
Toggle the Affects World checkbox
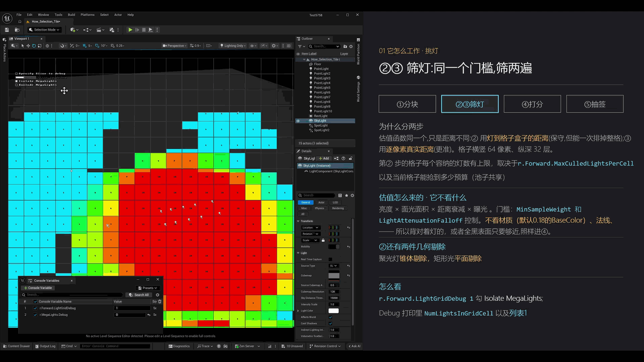pyautogui.click(x=330, y=317)
